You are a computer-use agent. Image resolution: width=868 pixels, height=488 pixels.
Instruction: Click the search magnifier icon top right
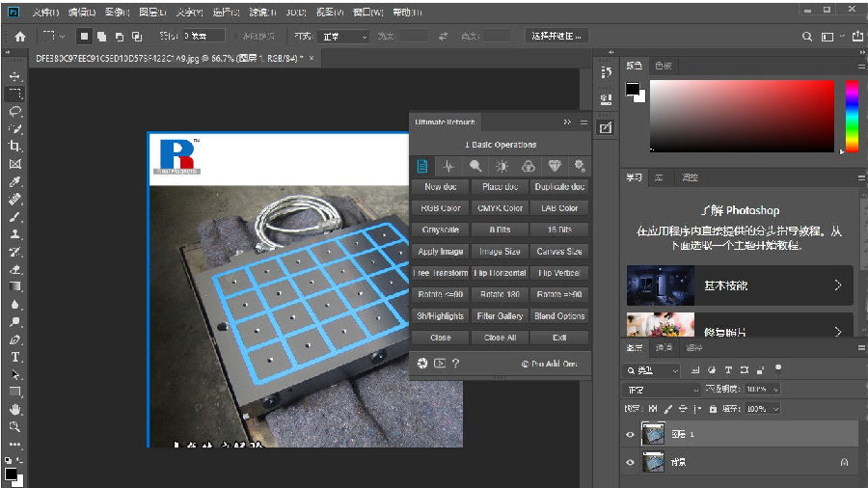(x=807, y=37)
